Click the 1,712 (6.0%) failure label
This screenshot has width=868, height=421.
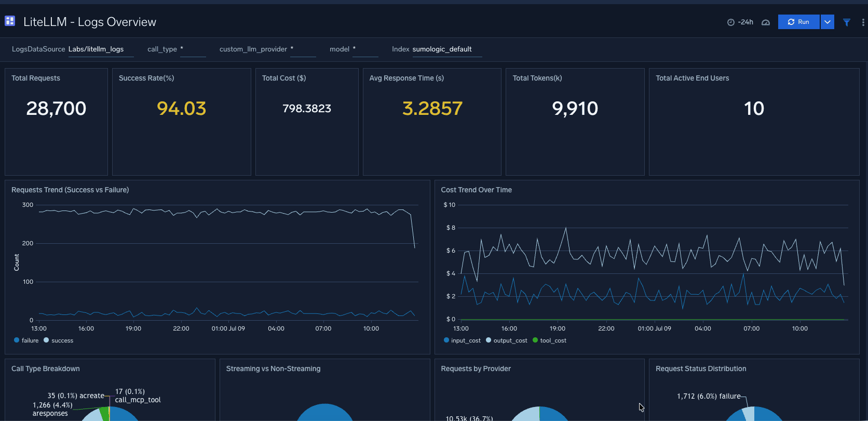(709, 396)
